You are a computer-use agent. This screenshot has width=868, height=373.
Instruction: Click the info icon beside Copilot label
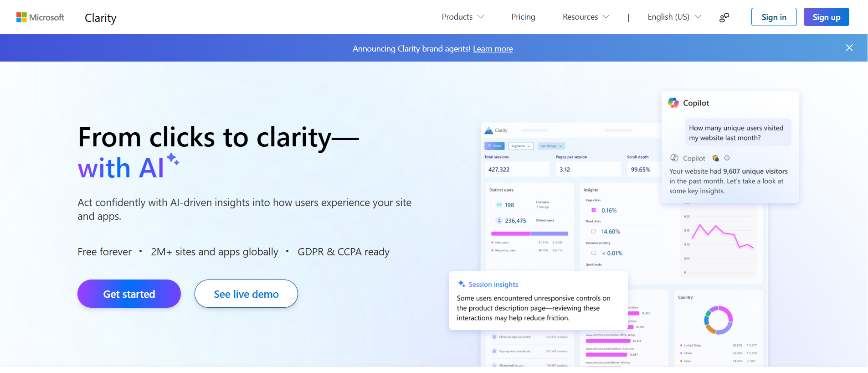click(727, 158)
